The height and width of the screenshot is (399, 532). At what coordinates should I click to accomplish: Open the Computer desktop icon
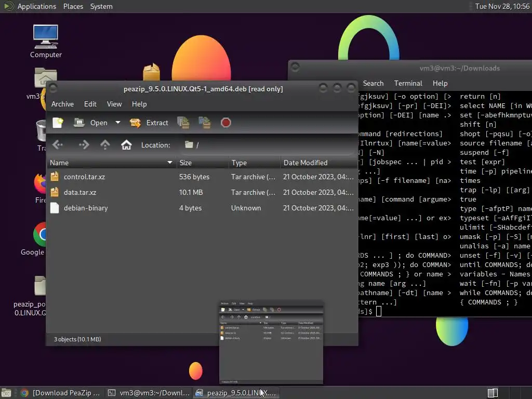(x=46, y=42)
